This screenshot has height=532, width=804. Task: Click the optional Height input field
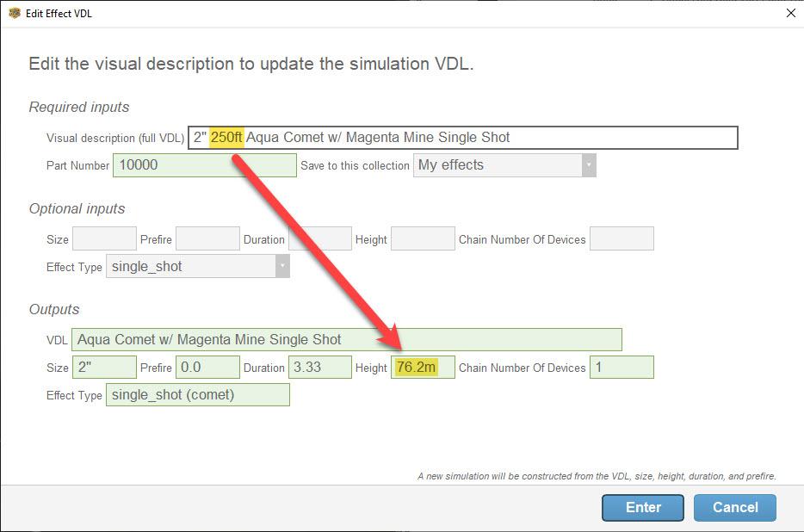point(423,238)
